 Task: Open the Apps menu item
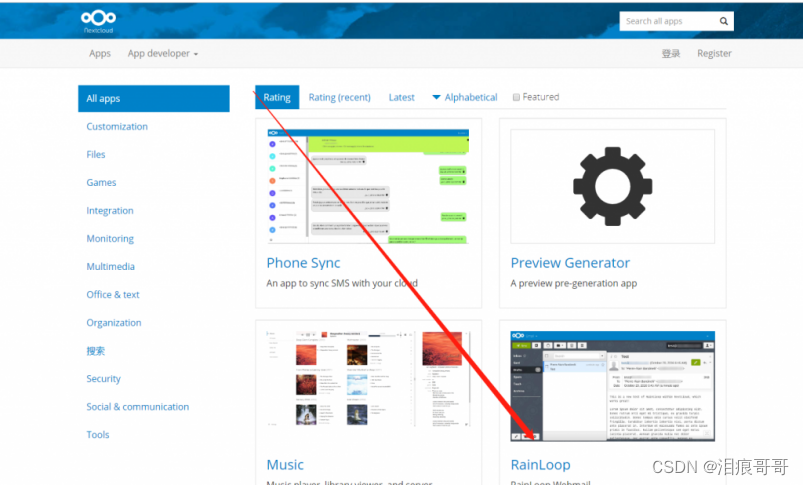tap(99, 53)
